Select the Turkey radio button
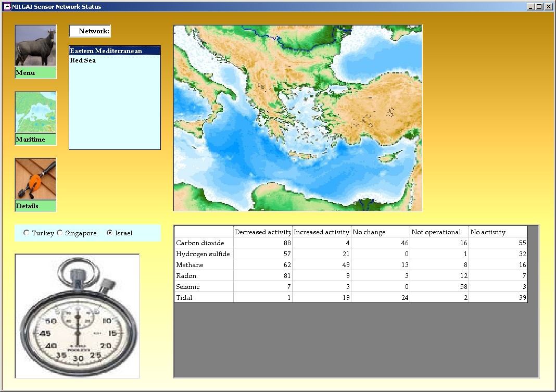The height and width of the screenshot is (392, 556). tap(27, 233)
